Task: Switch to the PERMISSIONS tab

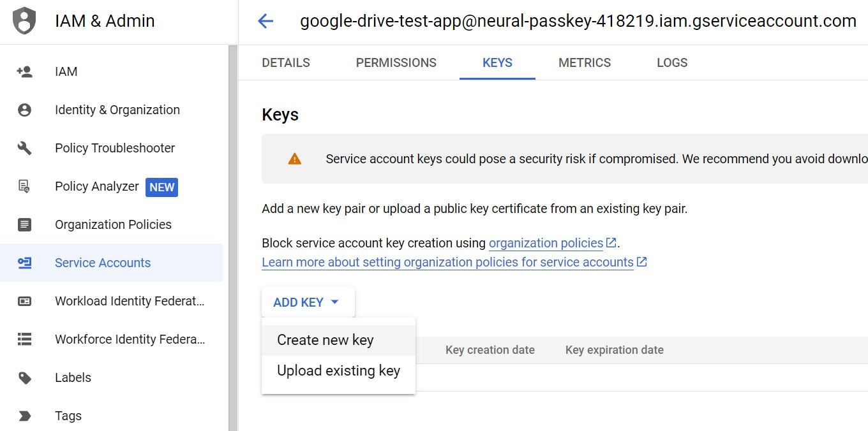Action: 396,62
